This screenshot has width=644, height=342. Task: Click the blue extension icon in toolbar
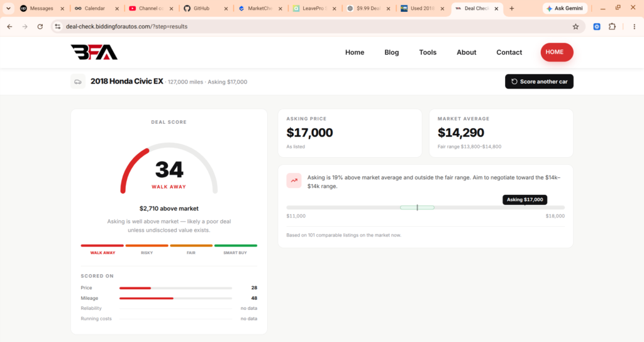(597, 26)
